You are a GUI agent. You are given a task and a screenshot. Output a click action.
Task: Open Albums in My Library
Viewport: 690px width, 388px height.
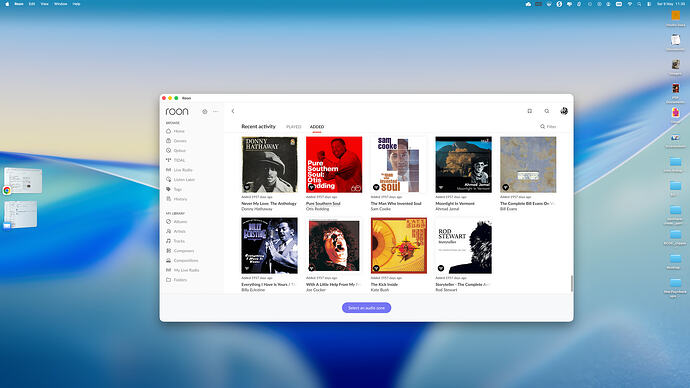[176, 222]
